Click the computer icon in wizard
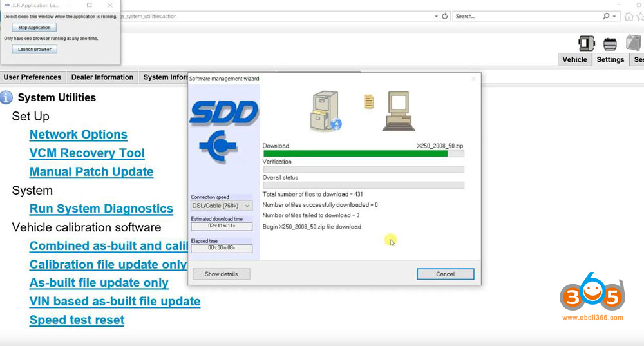 click(x=399, y=111)
